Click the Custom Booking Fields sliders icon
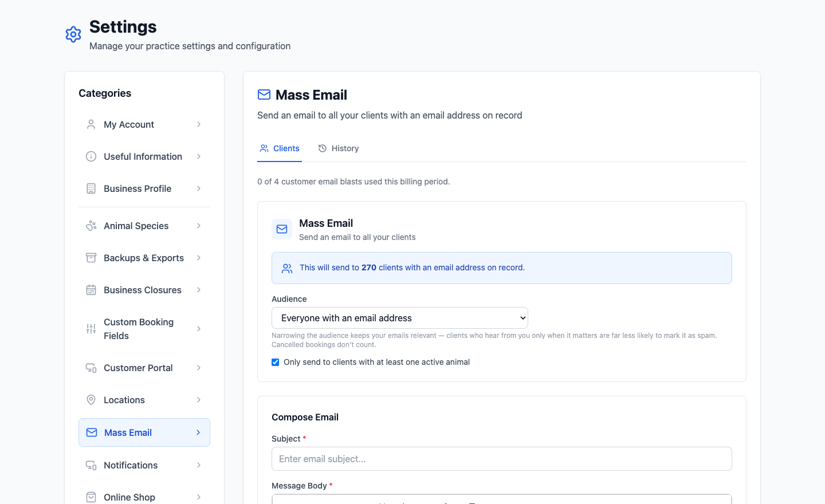 click(91, 329)
